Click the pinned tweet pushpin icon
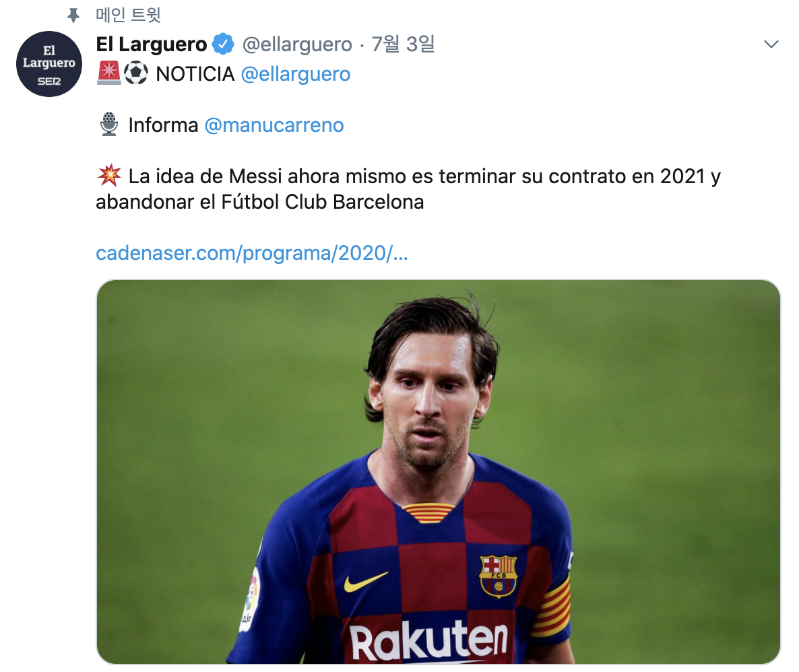The image size is (799, 672). point(73,15)
